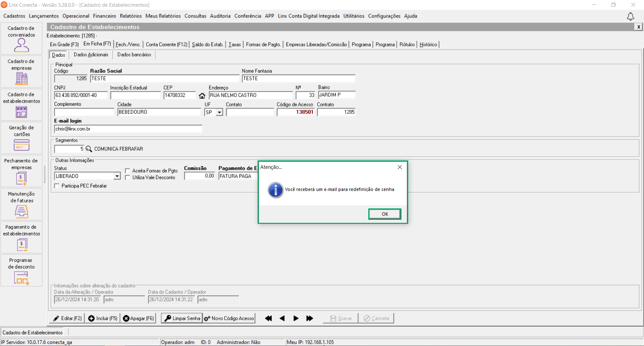The image size is (644, 346).
Task: Click Editar (F2) pencil button
Action: pyautogui.click(x=67, y=318)
